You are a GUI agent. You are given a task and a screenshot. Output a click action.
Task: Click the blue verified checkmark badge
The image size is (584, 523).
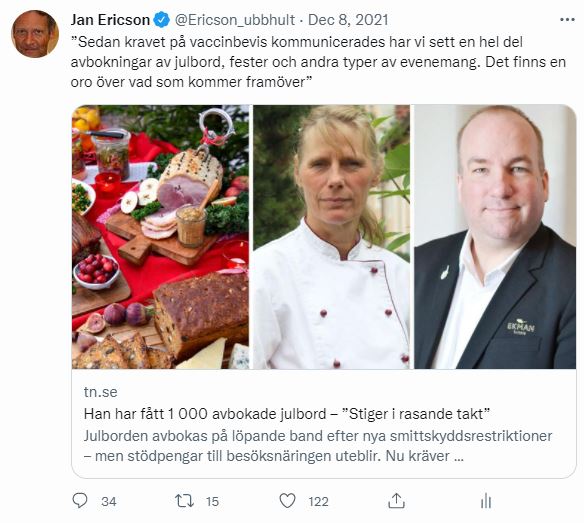[x=161, y=20]
